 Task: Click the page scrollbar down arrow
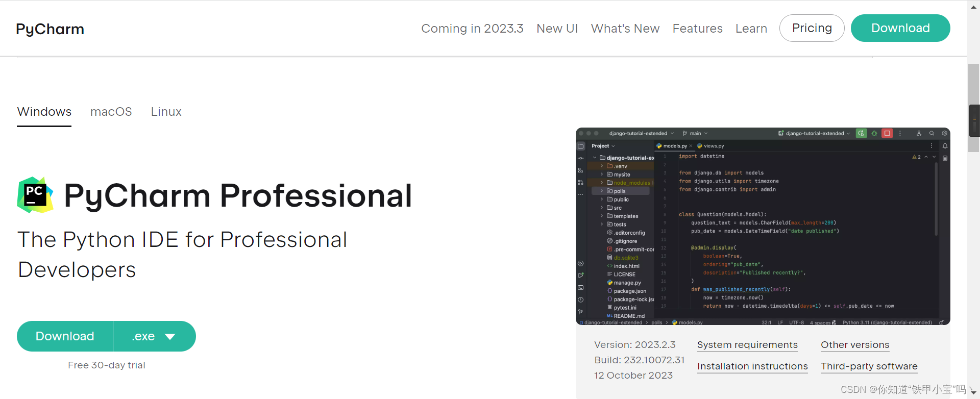[974, 392]
